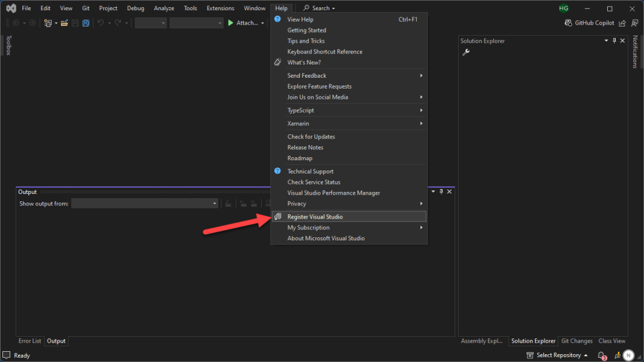Click the Save All toolbar icon
Screen dimensions: 644x362
click(x=86, y=23)
